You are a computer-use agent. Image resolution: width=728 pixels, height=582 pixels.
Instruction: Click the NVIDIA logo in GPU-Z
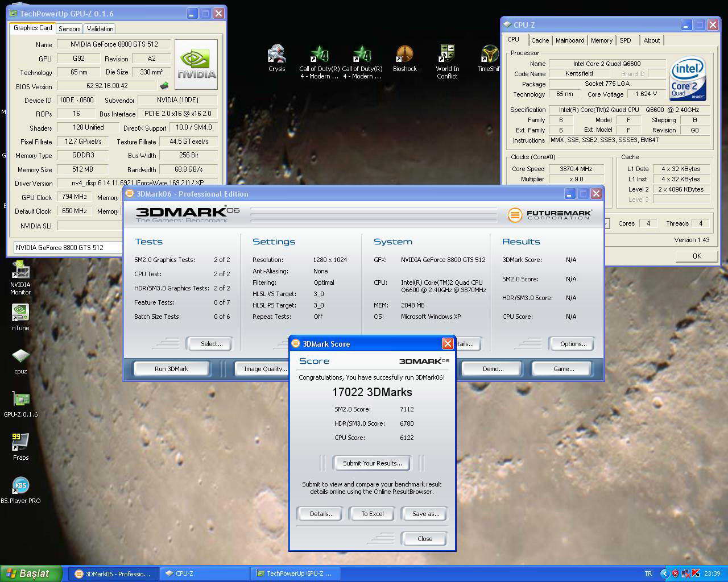coord(196,64)
